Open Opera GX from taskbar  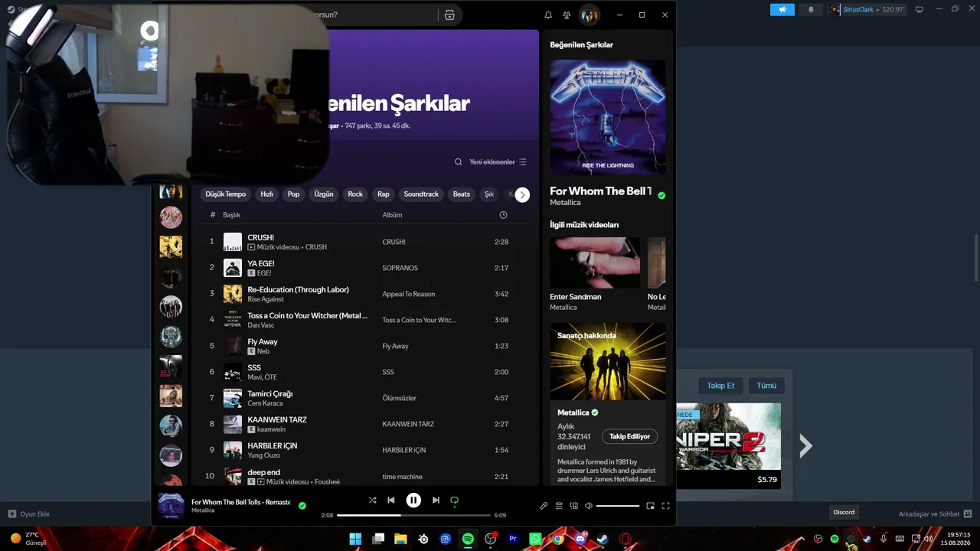[x=626, y=539]
